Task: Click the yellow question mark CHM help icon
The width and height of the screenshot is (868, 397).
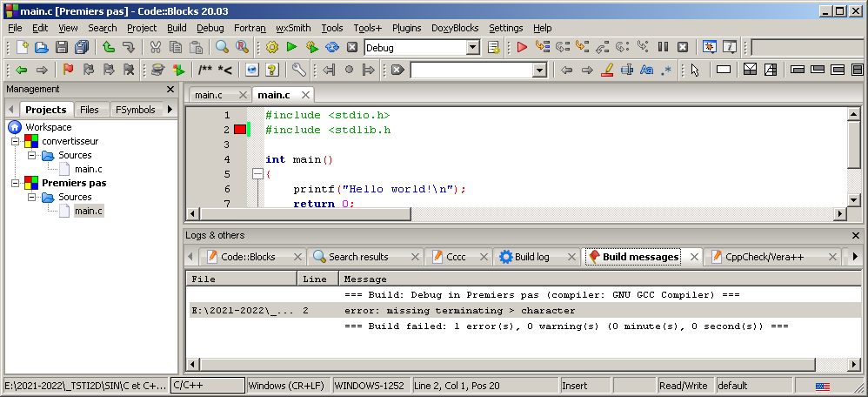Action: (271, 70)
